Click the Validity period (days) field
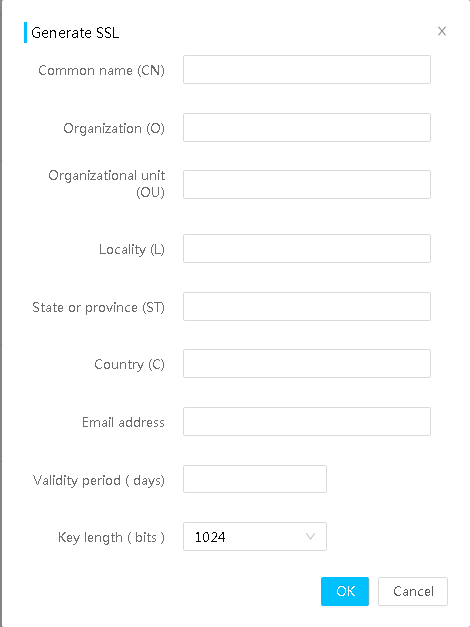 [255, 479]
